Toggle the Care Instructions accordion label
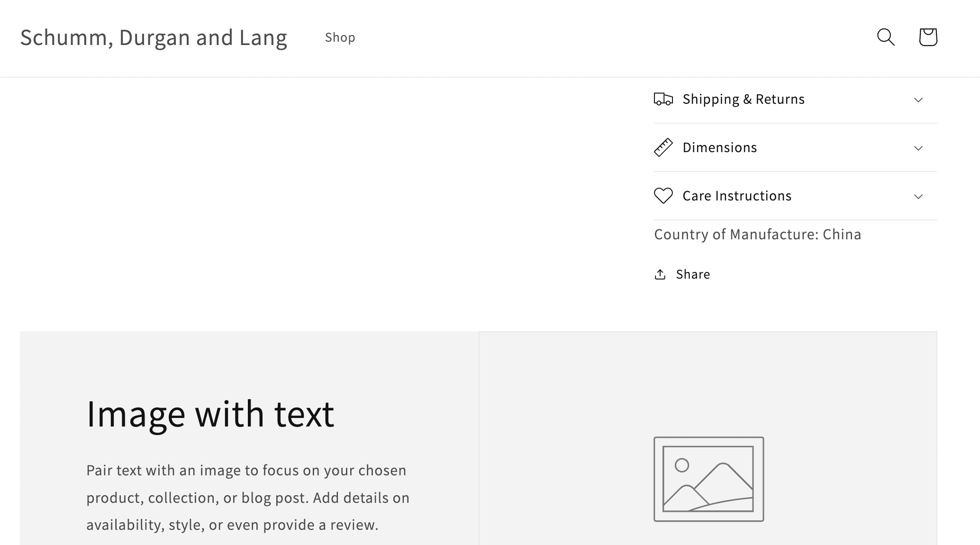980x545 pixels. (737, 196)
